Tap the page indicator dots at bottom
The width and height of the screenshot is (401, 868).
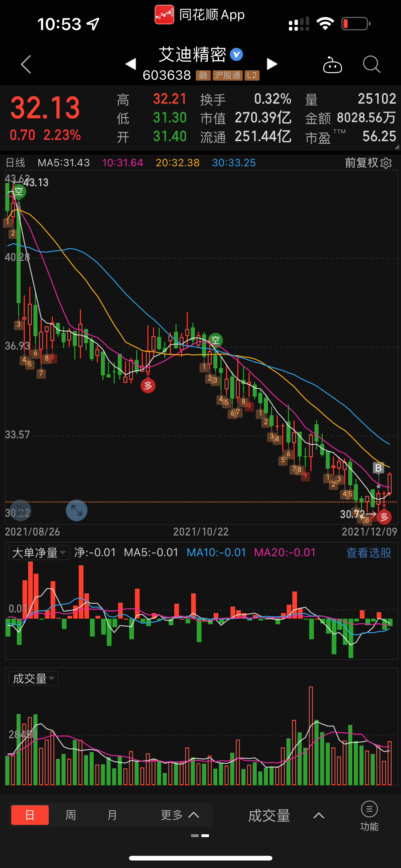click(x=200, y=836)
